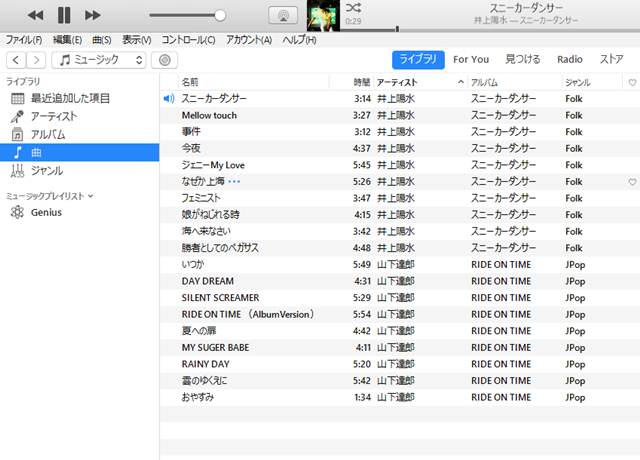Select the song DAY DREAM

click(x=208, y=281)
